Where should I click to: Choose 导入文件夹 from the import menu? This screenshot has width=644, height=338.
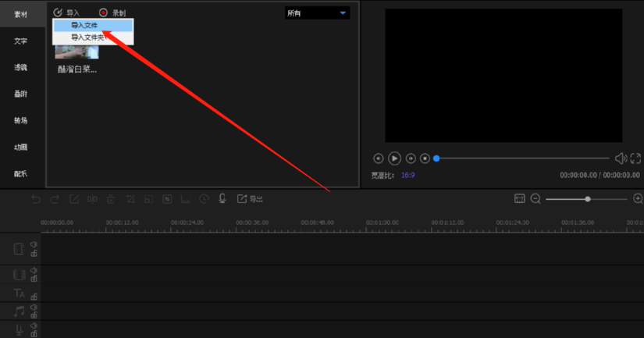tap(93, 37)
